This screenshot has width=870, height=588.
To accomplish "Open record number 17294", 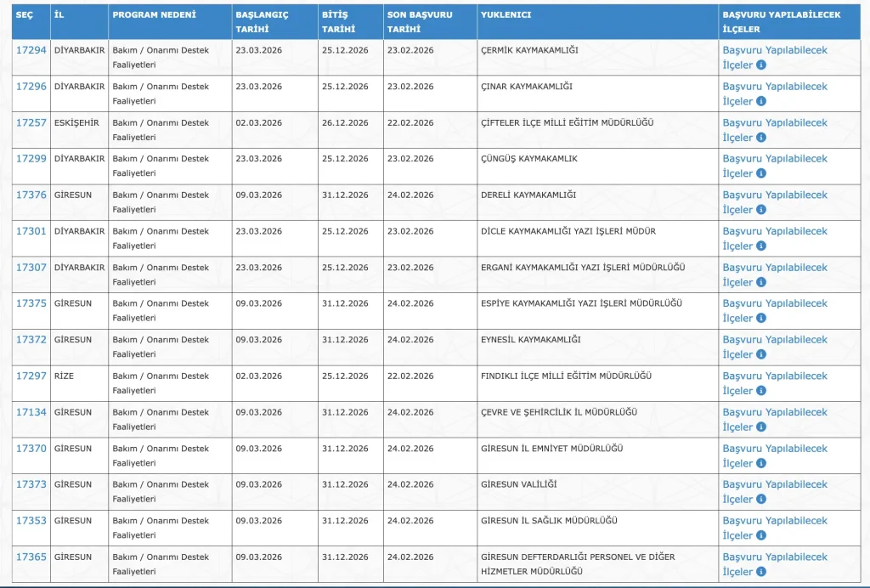I will (x=31, y=50).
